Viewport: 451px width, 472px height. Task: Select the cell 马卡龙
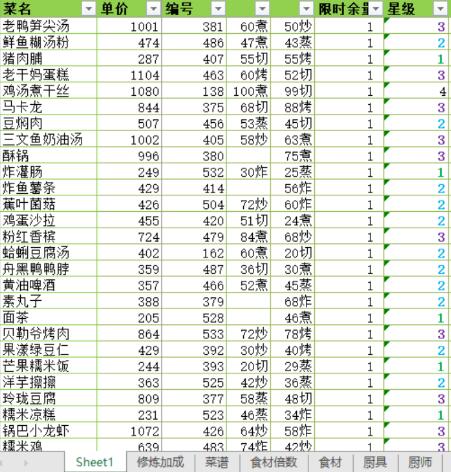48,107
